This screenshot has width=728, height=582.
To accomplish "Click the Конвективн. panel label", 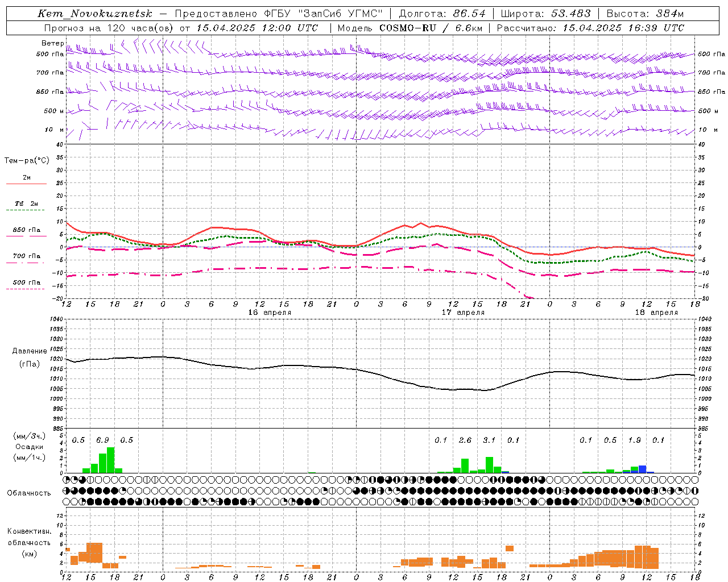I will pos(29,531).
